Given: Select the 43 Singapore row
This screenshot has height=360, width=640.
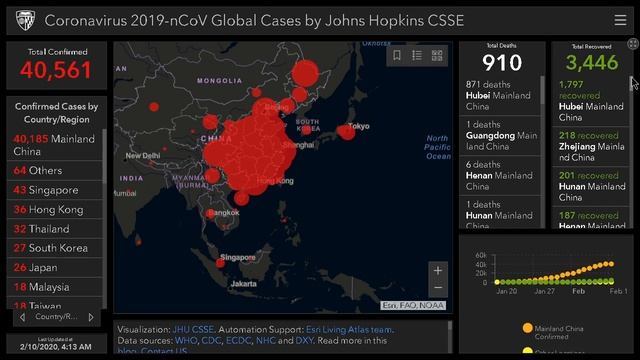Looking at the screenshot, I should 54,190.
